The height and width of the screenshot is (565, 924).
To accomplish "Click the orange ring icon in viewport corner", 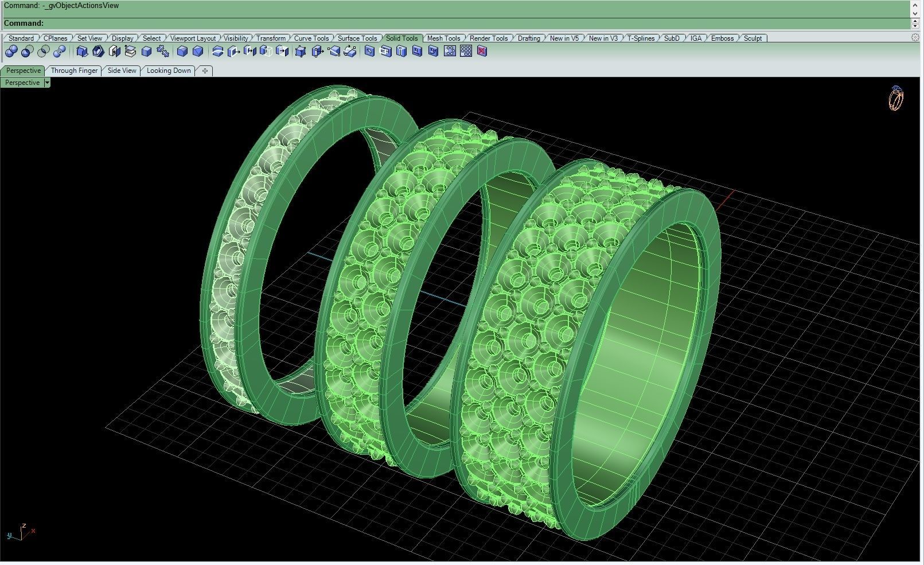I will pos(896,98).
